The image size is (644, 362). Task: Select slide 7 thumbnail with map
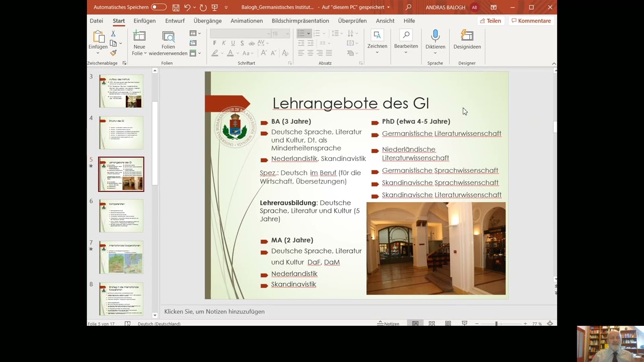(121, 257)
